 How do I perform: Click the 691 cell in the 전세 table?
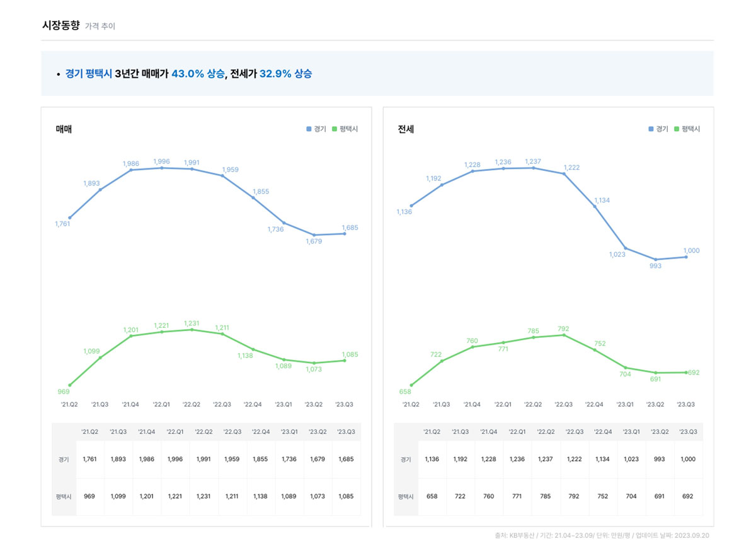[660, 496]
